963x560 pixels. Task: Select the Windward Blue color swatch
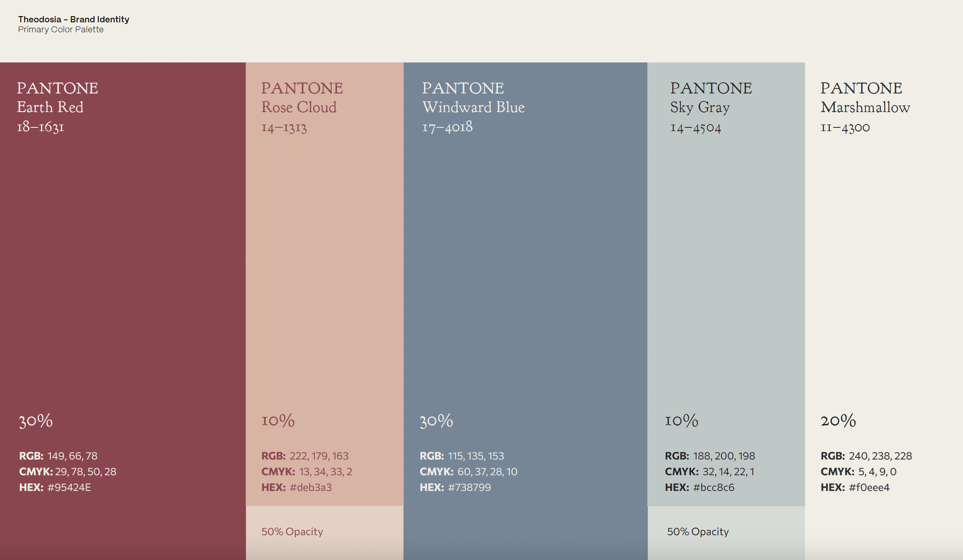click(525, 311)
